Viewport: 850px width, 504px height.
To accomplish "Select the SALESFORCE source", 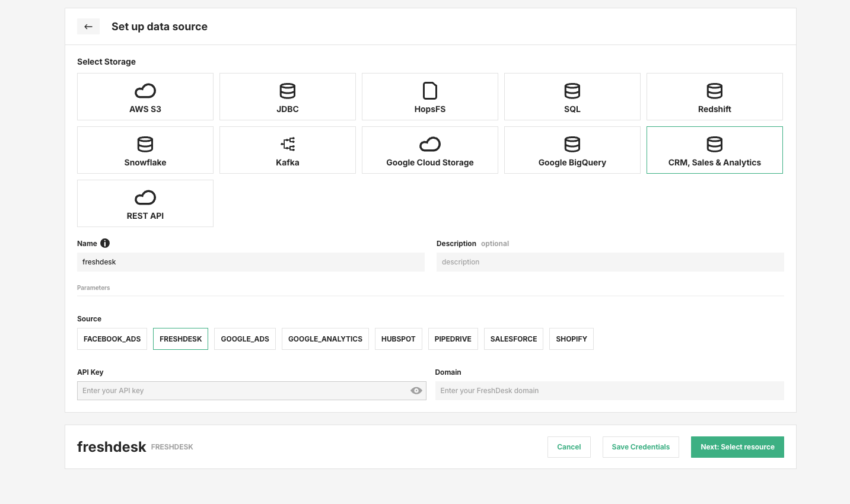I will tap(513, 339).
